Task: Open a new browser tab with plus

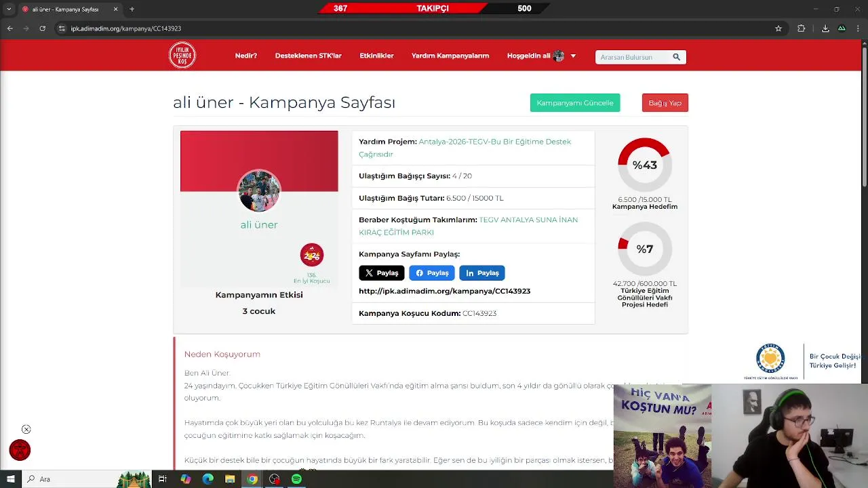Action: (132, 9)
